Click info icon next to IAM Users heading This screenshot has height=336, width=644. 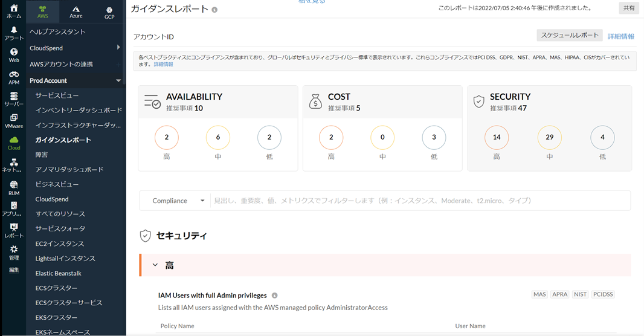(x=274, y=296)
